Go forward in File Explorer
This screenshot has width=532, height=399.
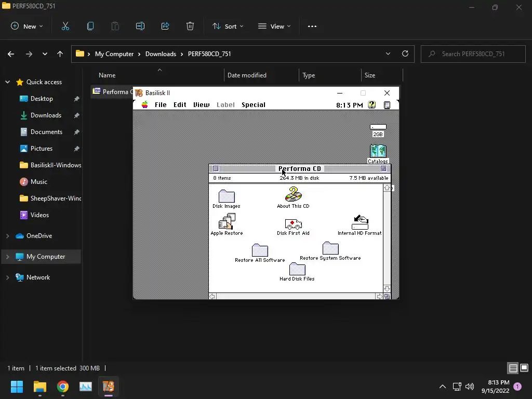[29, 54]
